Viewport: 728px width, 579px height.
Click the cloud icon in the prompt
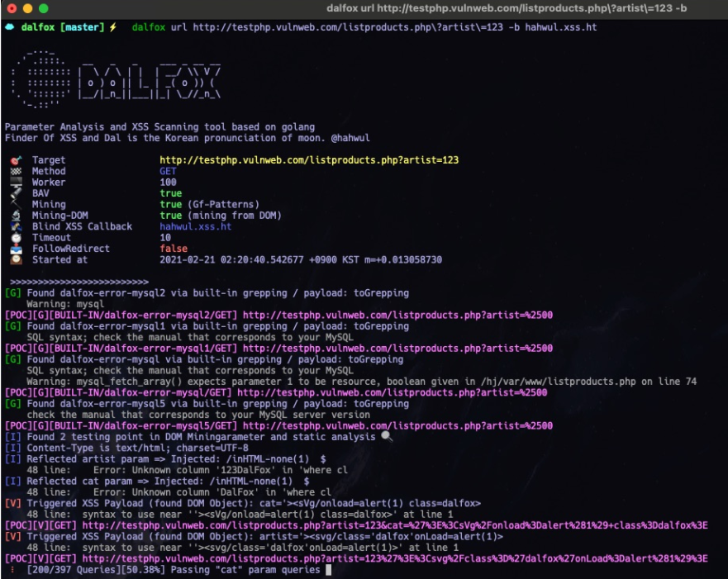(9, 27)
